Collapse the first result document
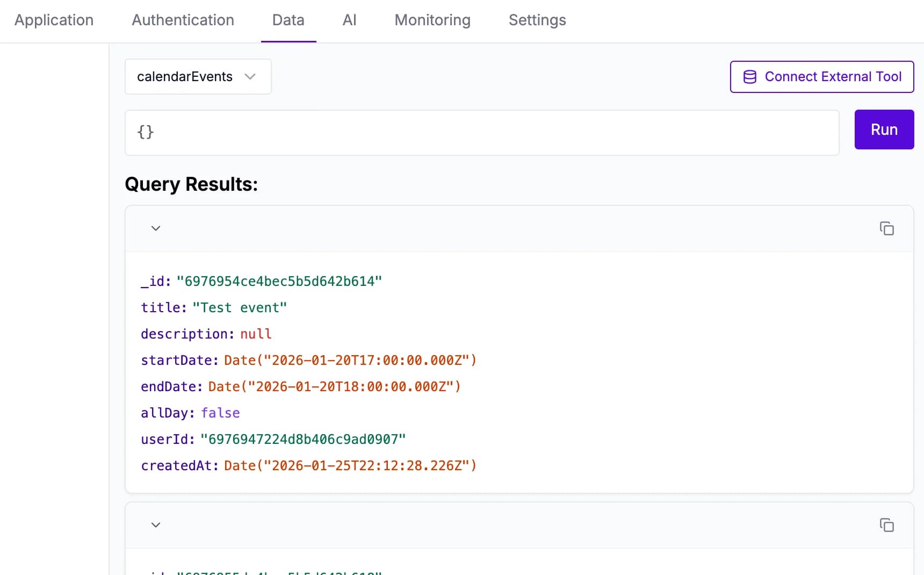This screenshot has height=575, width=924. click(156, 228)
